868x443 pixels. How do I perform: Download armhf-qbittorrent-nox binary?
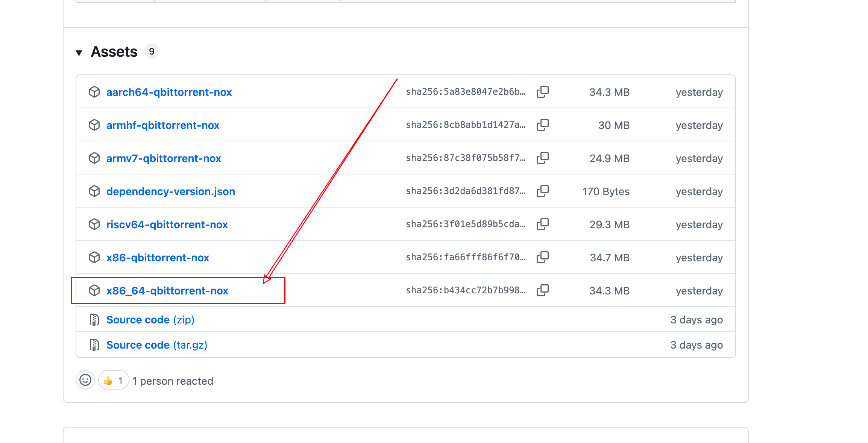(162, 125)
